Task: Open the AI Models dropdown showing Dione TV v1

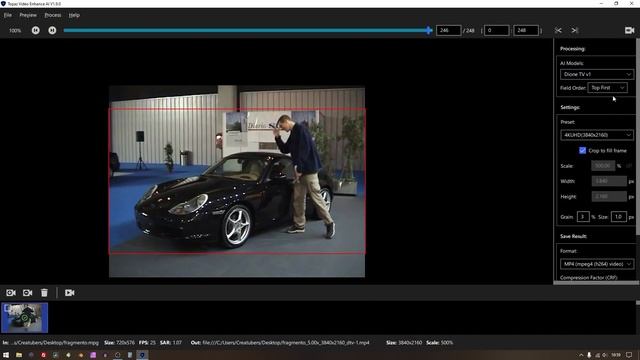Action: 597,74
